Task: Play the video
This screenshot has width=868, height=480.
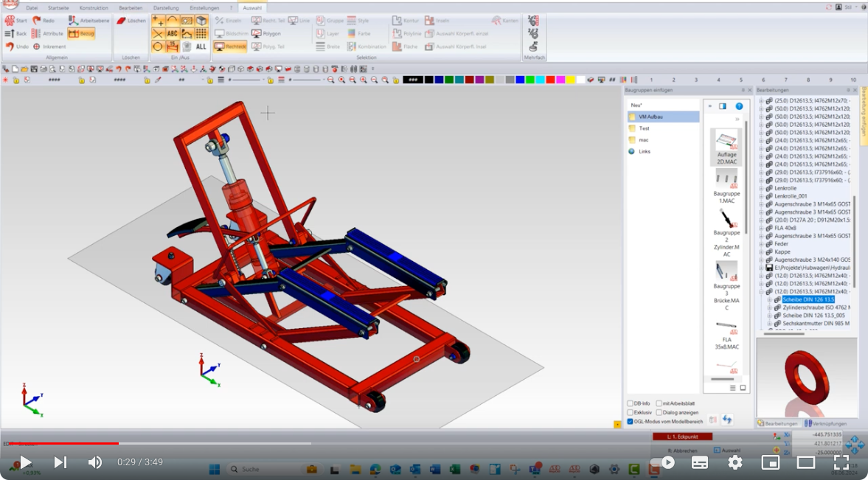Action: coord(26,462)
